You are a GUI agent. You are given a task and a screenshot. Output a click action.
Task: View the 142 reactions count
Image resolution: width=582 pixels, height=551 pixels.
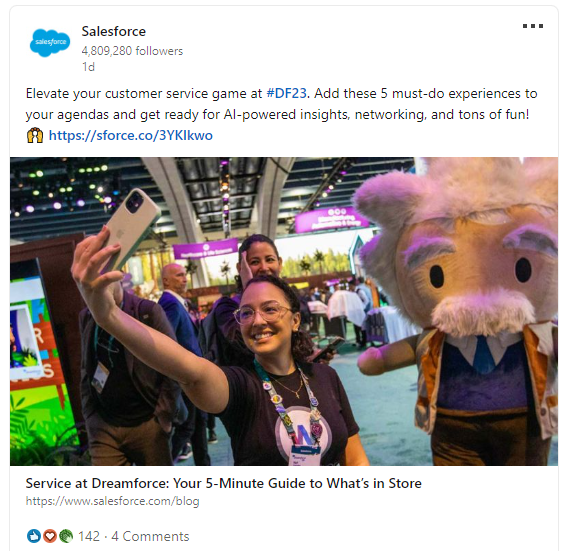click(x=89, y=536)
